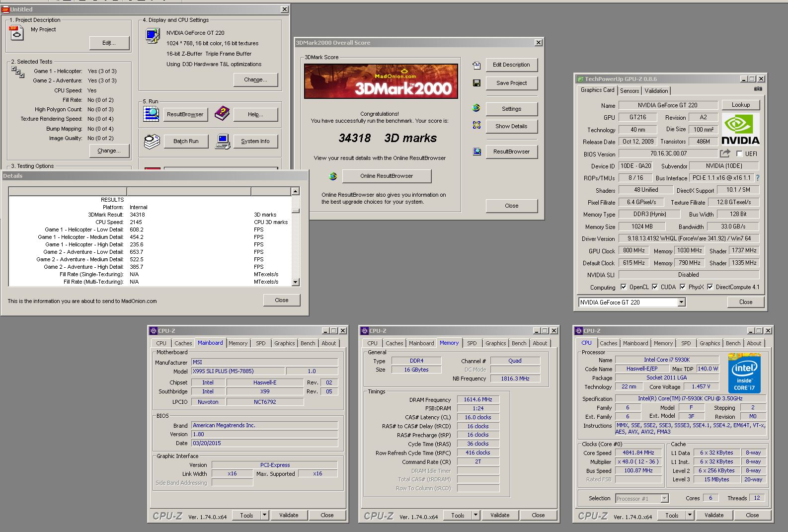Click the Help book icon

(222, 114)
